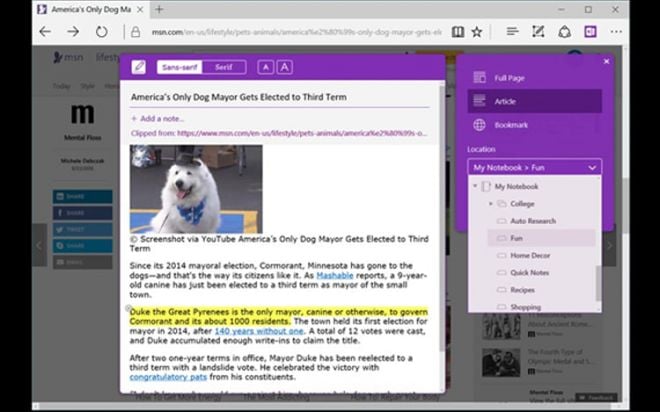Select the Home Decor section
The width and height of the screenshot is (660, 412).
click(530, 255)
